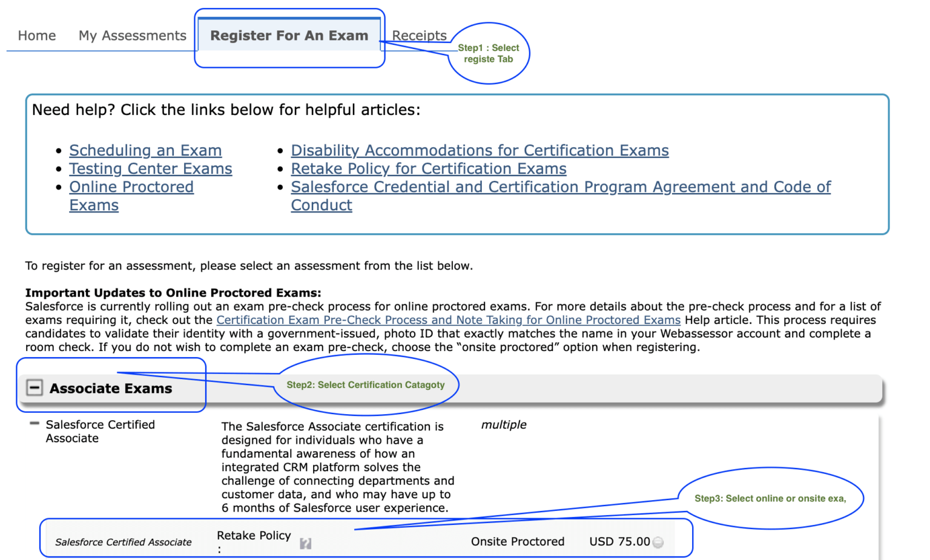Screen dimensions: 930x560
Task: Select the Onsite Proctored exam option row
Action: (x=518, y=541)
